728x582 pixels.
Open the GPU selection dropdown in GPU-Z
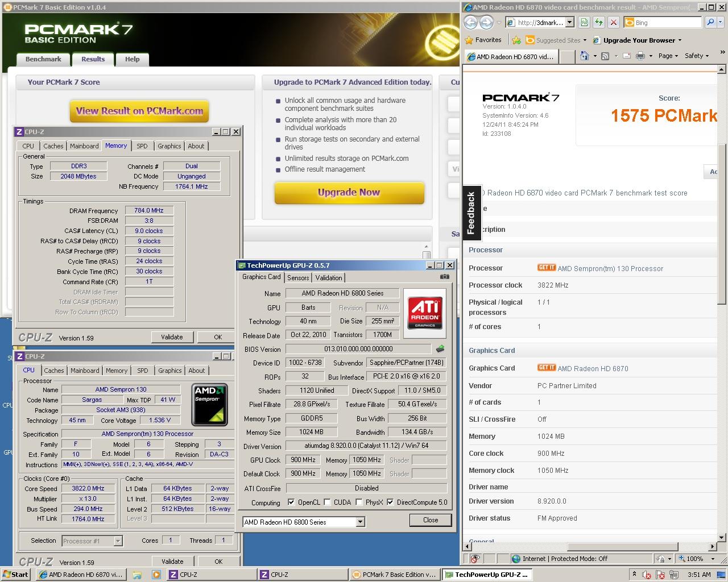click(360, 522)
